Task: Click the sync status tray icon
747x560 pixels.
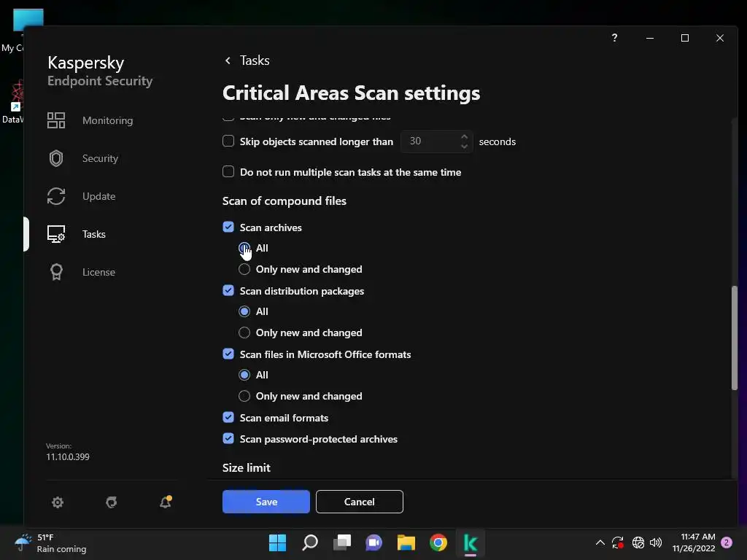Action: click(x=618, y=542)
